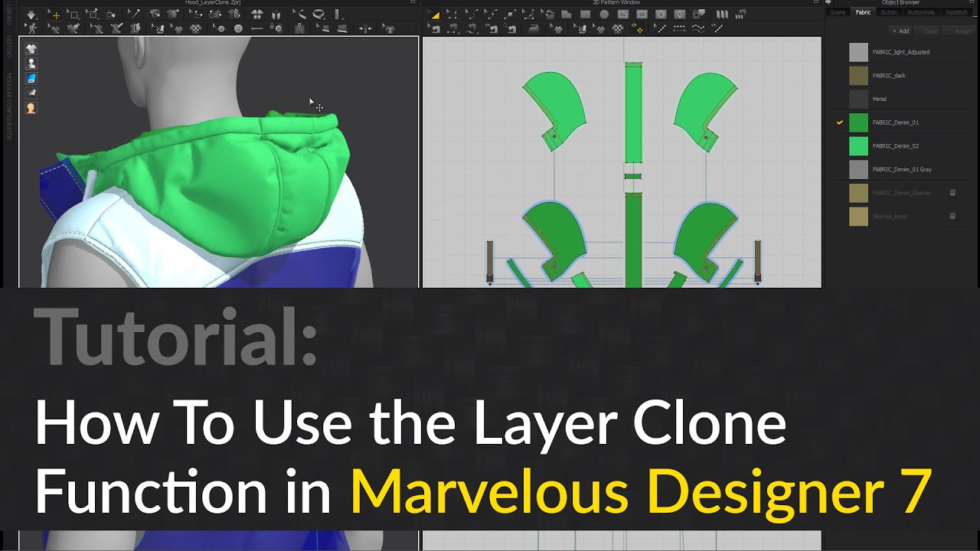Select the 2D Edit Sewing machine icon
The width and height of the screenshot is (980, 551).
[434, 29]
